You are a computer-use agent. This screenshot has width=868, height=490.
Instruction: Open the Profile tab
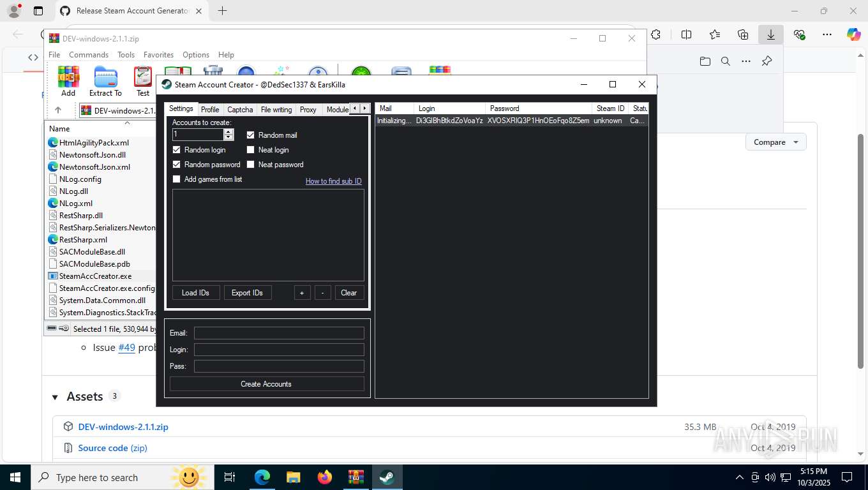pos(210,110)
